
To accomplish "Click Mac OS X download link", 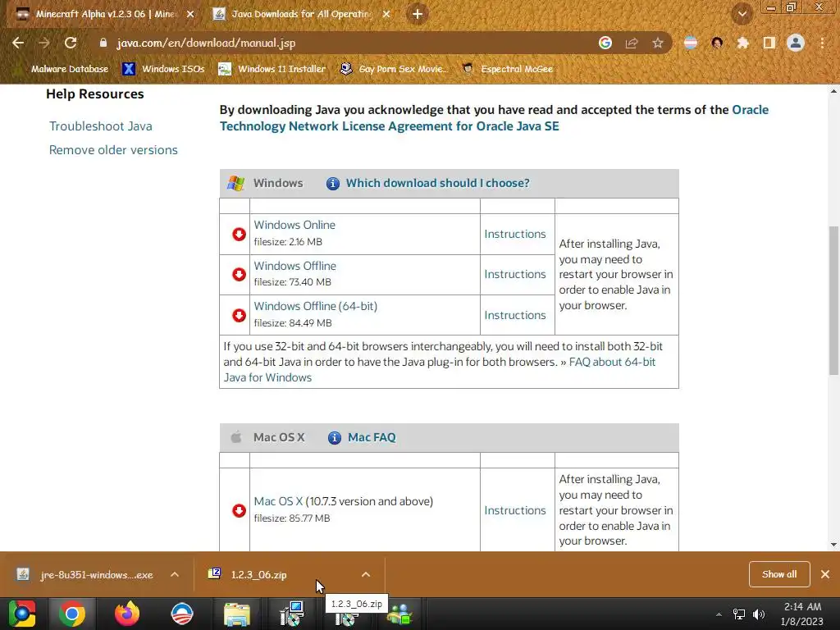I will [278, 501].
